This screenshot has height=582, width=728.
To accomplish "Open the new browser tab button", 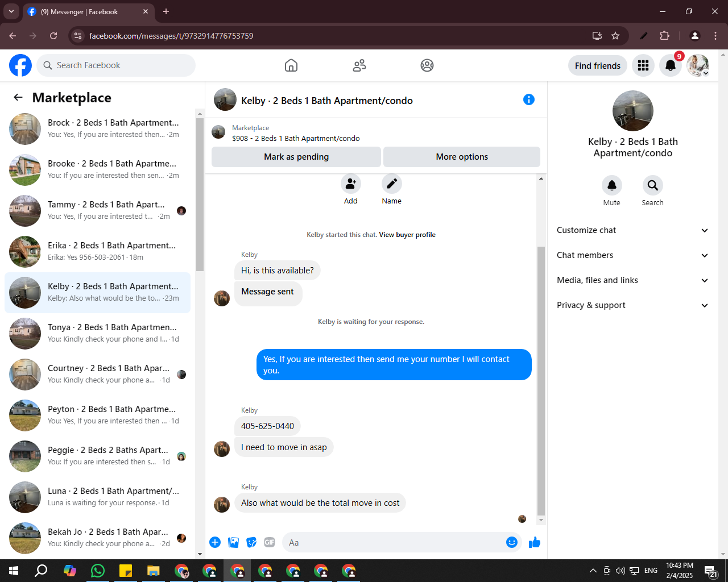I will (166, 11).
